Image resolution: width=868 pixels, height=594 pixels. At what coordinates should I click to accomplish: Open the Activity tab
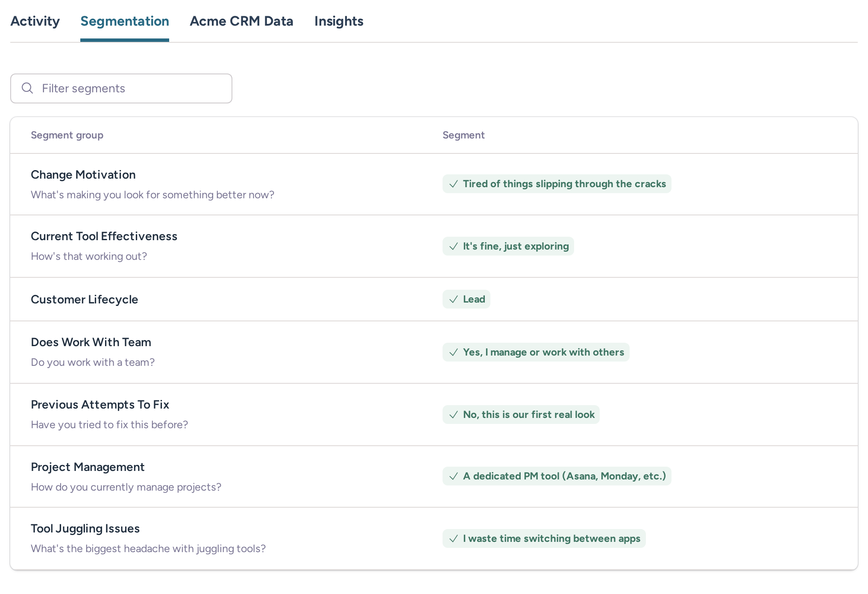click(x=35, y=21)
